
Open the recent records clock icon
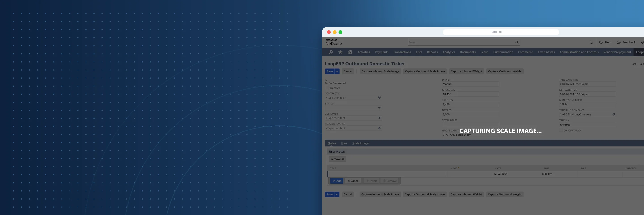click(x=330, y=52)
